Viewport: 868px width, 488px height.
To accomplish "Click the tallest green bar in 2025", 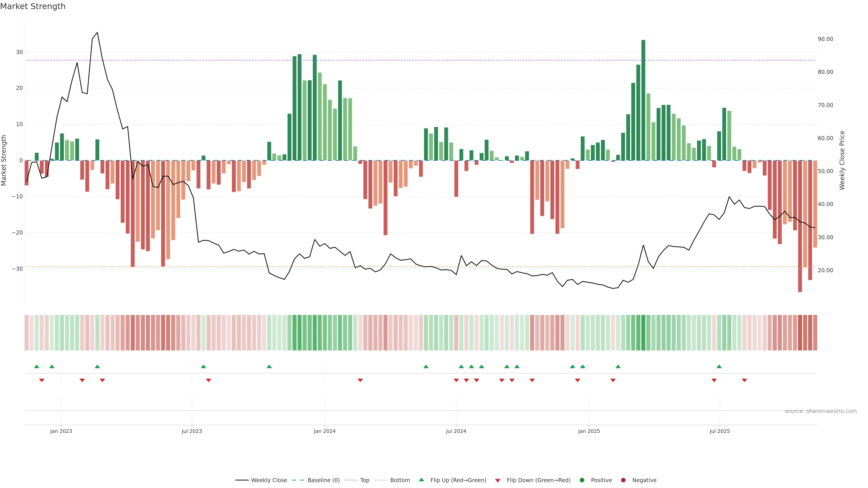I will coord(643,101).
